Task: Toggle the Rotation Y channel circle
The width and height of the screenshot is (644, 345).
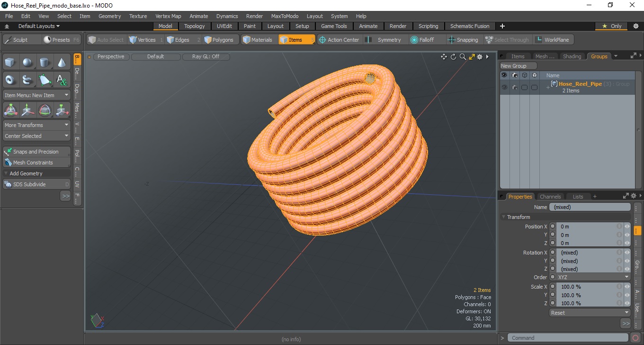Action: click(552, 261)
